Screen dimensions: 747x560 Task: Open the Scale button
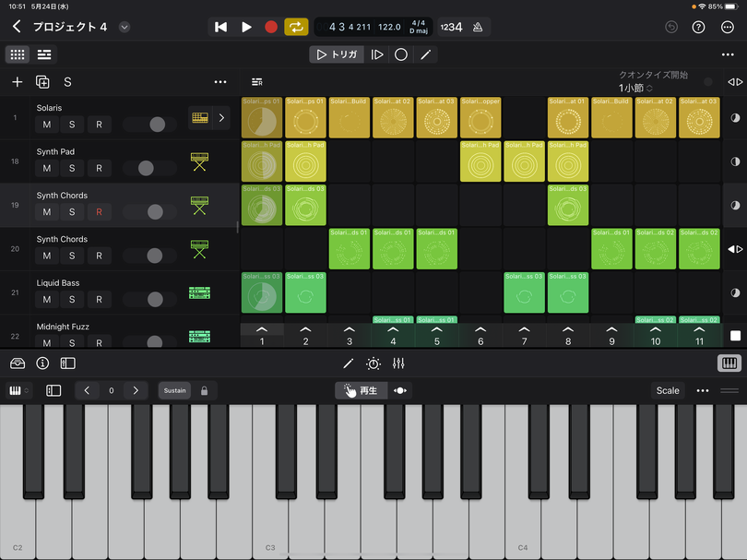click(x=668, y=391)
